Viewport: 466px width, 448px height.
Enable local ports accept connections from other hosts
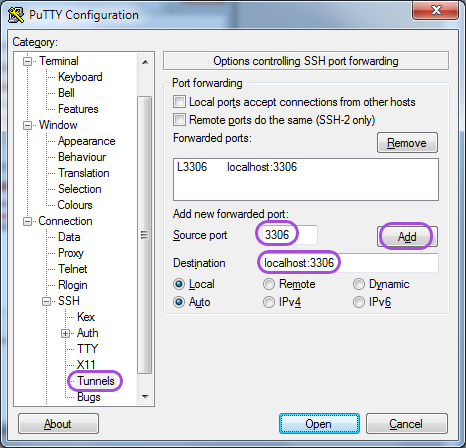tap(179, 102)
